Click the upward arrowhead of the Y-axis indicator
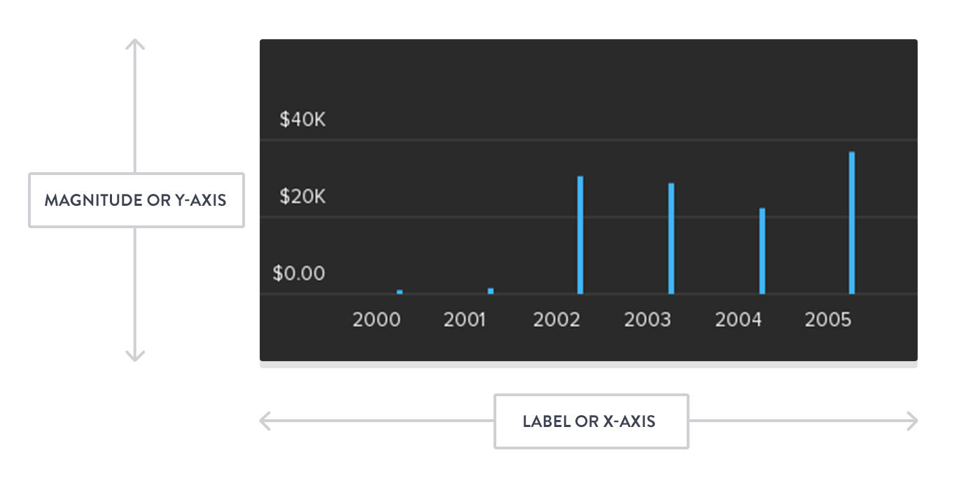This screenshot has width=980, height=490. (x=135, y=43)
